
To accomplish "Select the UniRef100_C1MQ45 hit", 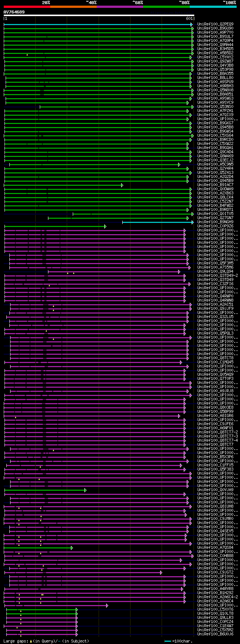I will [x=215, y=362].
